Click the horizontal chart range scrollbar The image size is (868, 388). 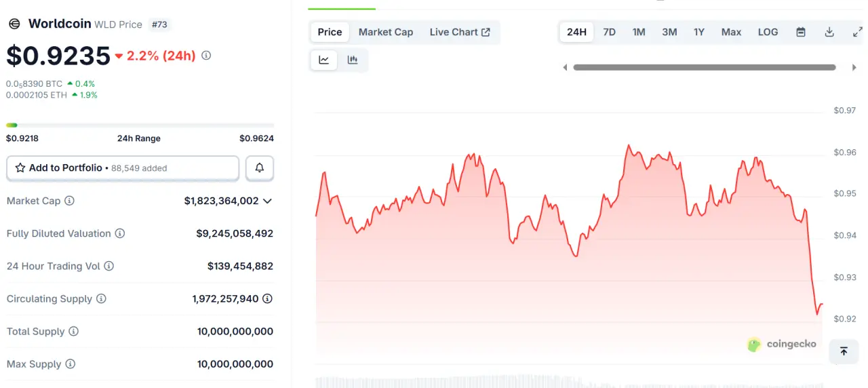(x=705, y=67)
